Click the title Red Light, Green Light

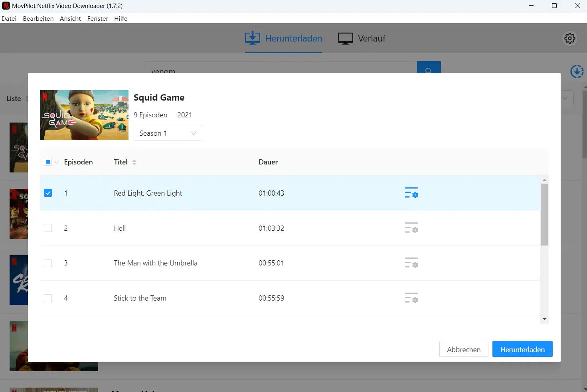[148, 193]
